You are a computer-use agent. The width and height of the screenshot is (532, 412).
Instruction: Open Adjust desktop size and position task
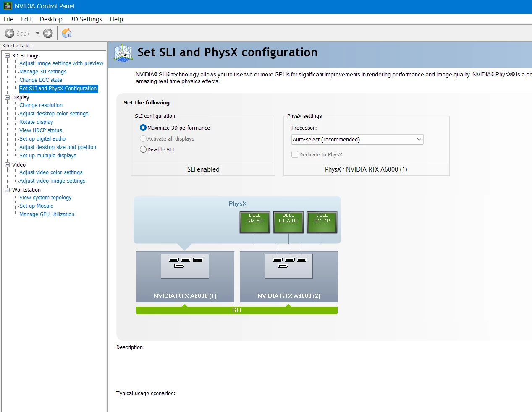click(x=58, y=147)
